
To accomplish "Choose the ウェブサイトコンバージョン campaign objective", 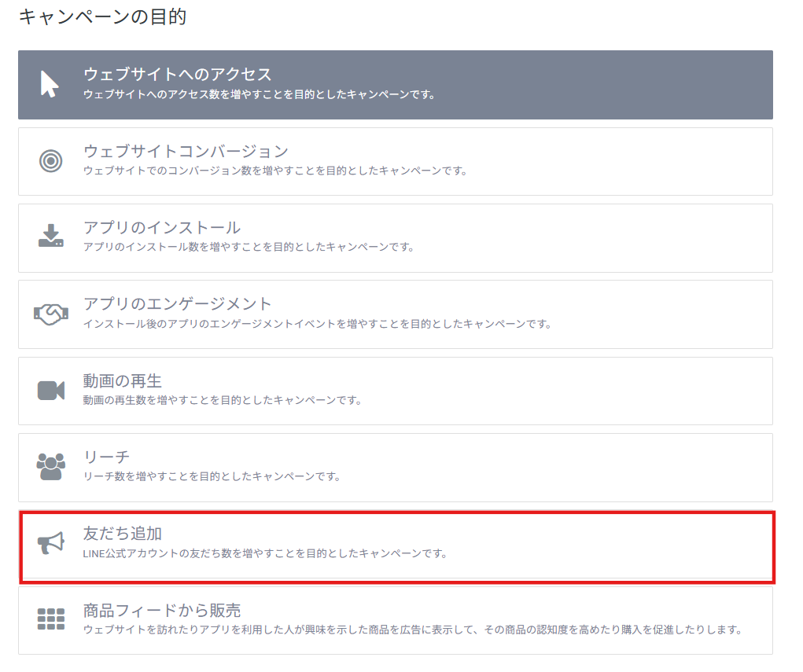I will coord(186,151).
